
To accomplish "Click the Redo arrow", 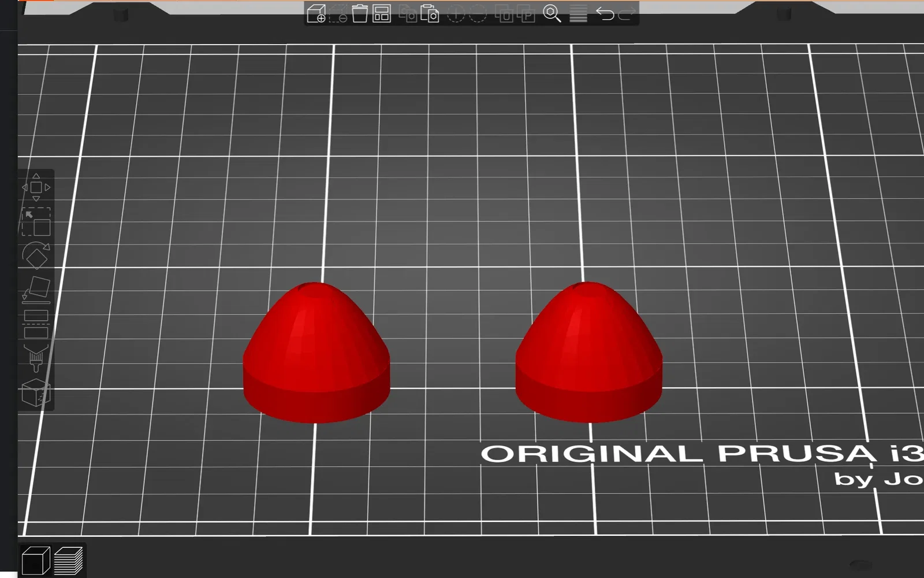I will 627,13.
